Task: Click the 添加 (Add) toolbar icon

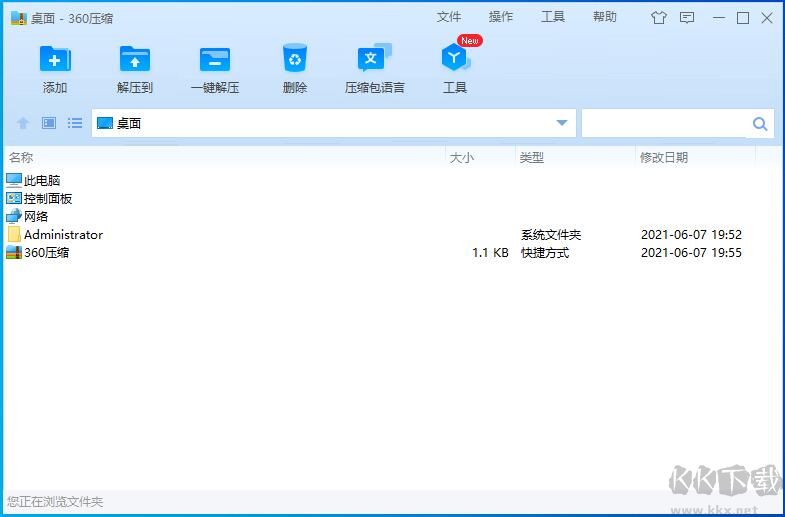Action: [x=55, y=60]
